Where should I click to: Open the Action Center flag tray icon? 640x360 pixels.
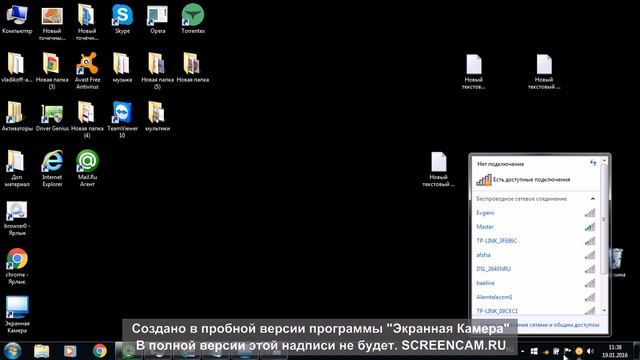point(568,351)
